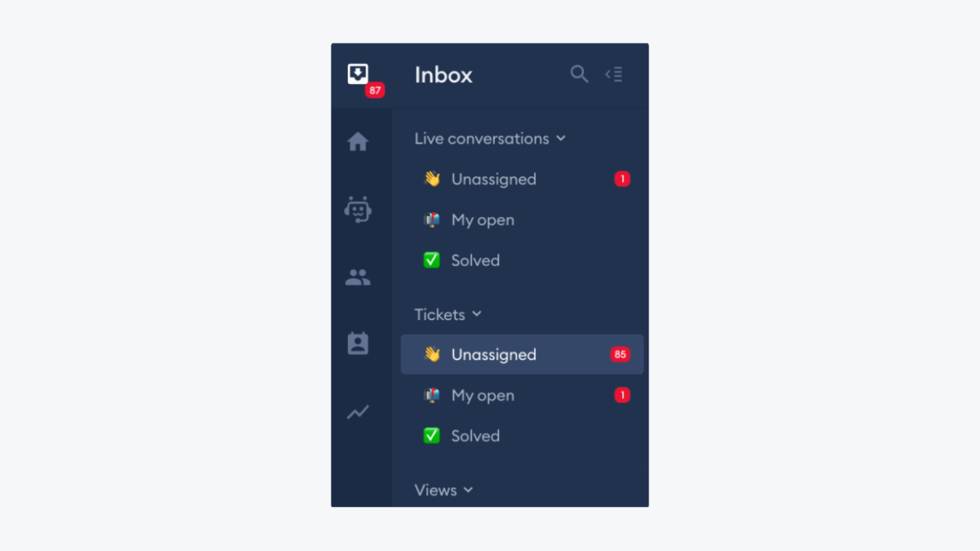Screen dimensions: 980x551
Task: Open the Visitors people icon
Action: tap(358, 278)
